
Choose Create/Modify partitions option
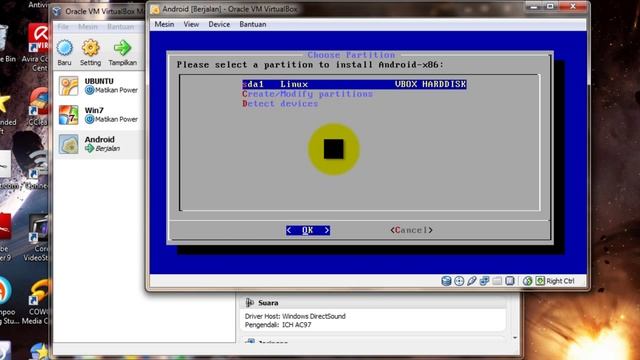point(307,94)
